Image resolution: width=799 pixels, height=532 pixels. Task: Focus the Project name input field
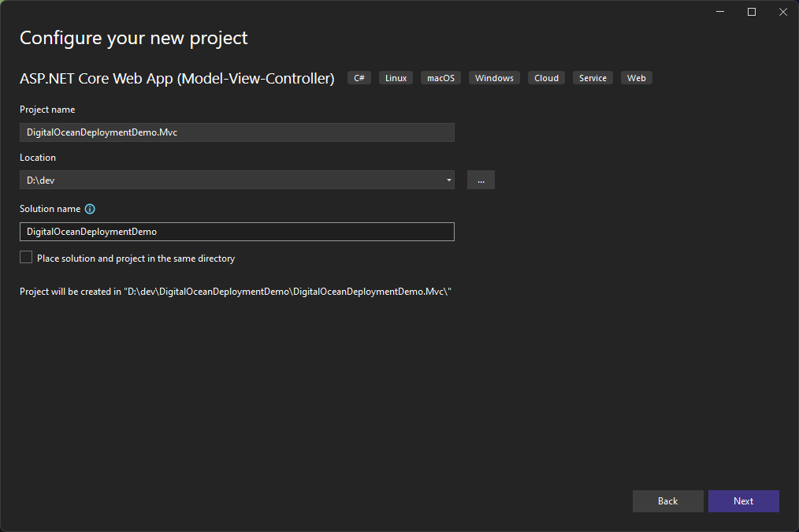(x=237, y=132)
